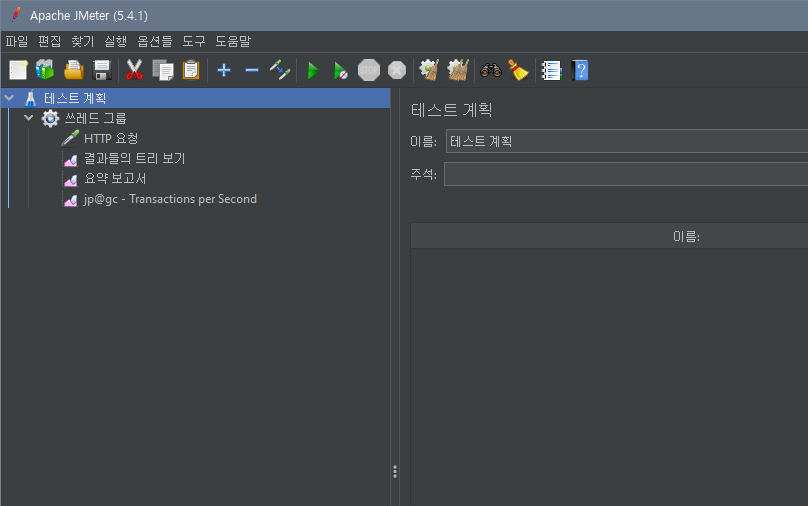Click Start no pauses icon
This screenshot has width=808, height=506.
(x=341, y=71)
